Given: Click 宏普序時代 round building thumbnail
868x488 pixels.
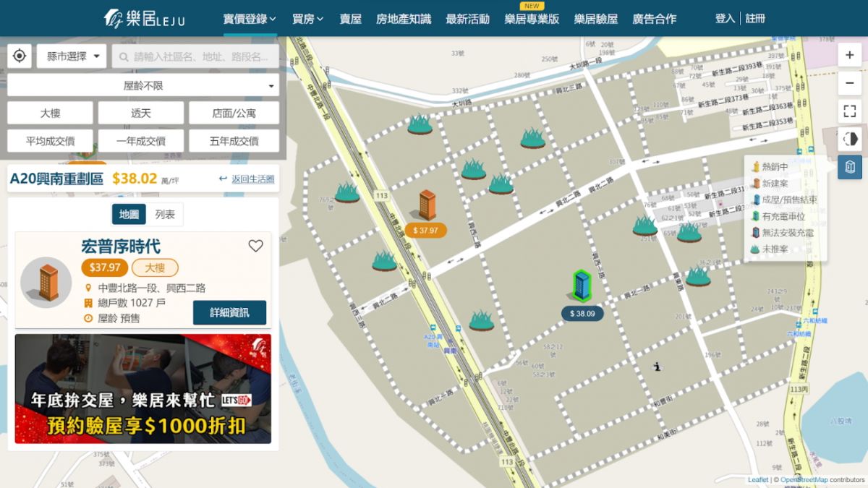Looking at the screenshot, I should pyautogui.click(x=46, y=282).
